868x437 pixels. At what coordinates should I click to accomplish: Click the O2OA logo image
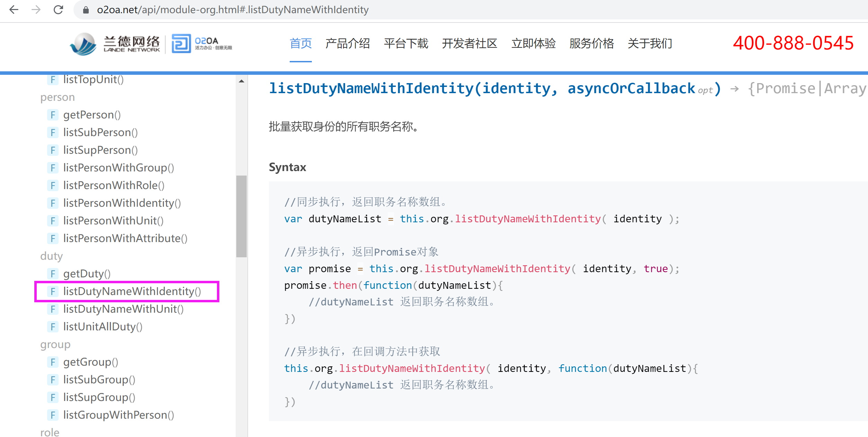tap(202, 44)
